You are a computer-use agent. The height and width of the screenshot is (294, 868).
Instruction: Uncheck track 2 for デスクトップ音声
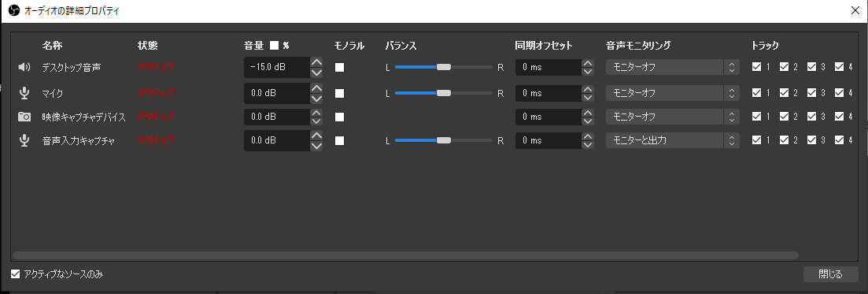point(785,66)
